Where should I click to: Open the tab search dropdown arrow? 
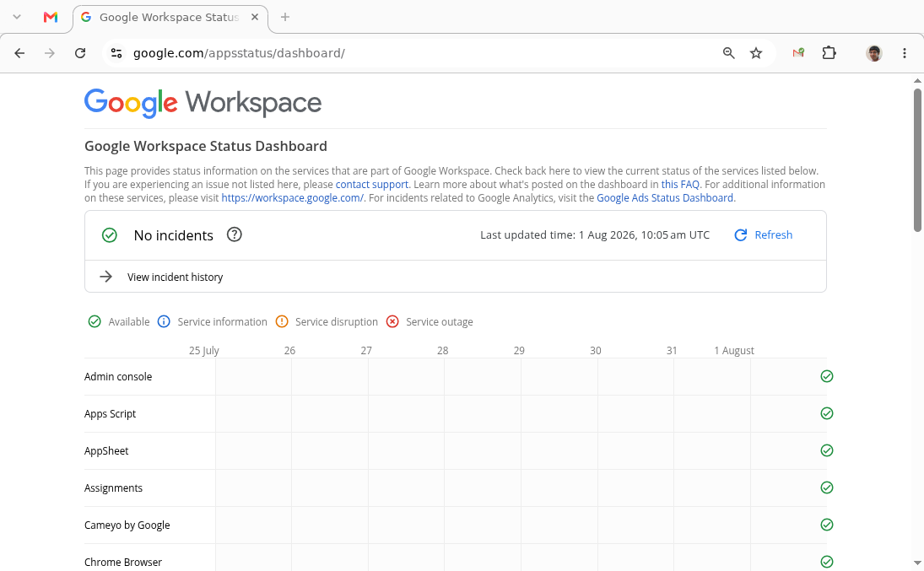[x=17, y=17]
